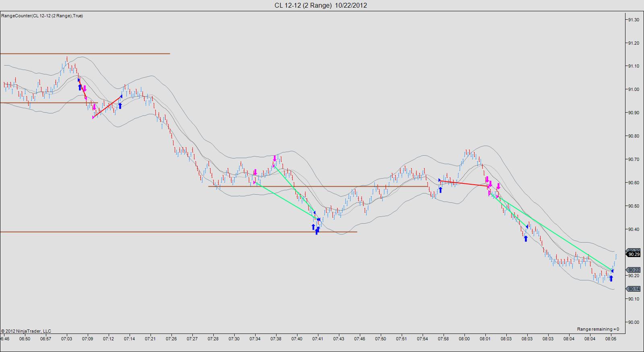The width and height of the screenshot is (644, 352).
Task: Click the chart title CL 12-12 (2 Range) 10/22/2012
Action: coord(321,5)
